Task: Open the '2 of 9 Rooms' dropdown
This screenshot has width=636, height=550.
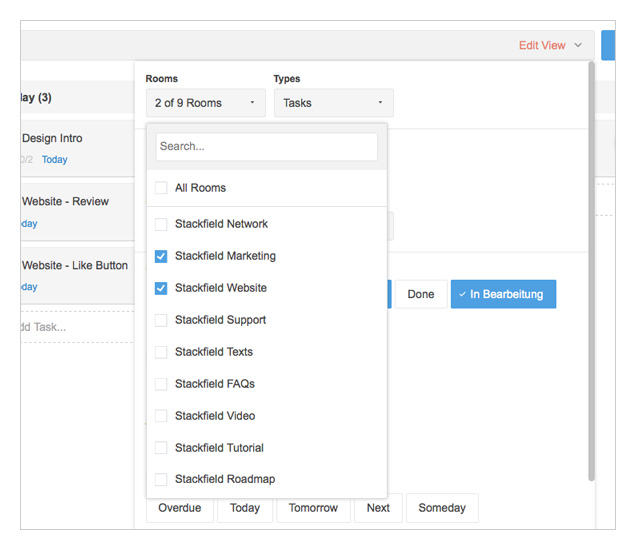Action: pos(206,103)
